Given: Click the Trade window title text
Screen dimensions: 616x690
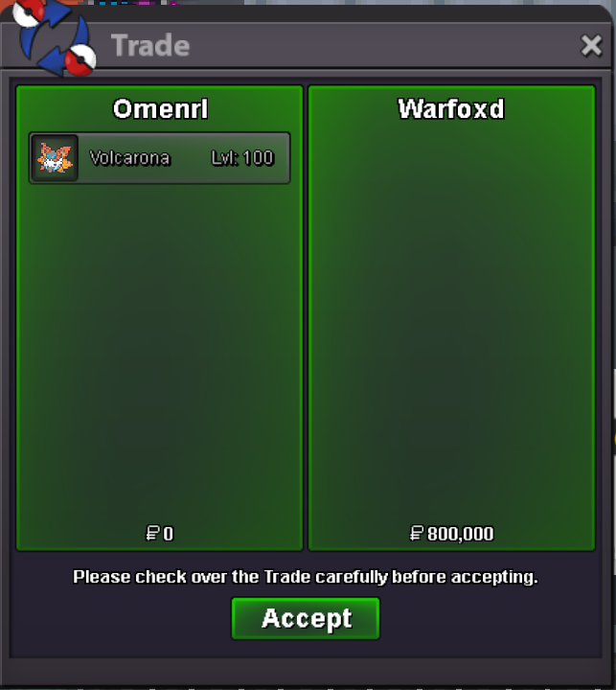Looking at the screenshot, I should 150,45.
